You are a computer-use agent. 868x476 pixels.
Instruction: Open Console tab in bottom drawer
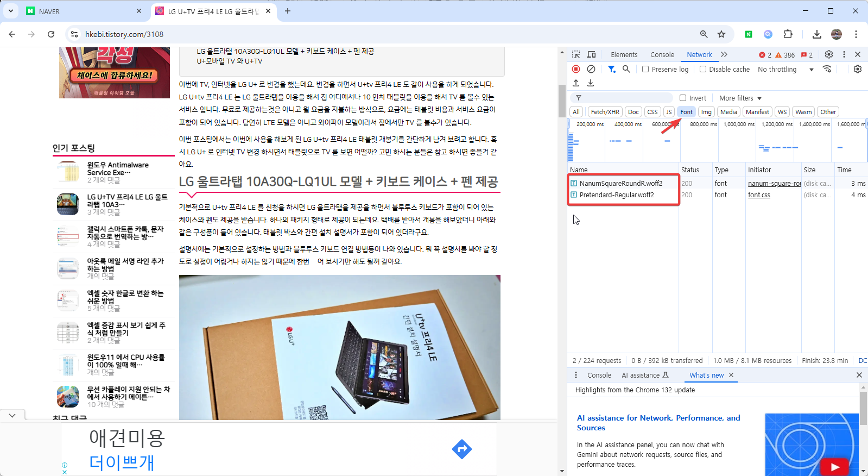tap(599, 375)
